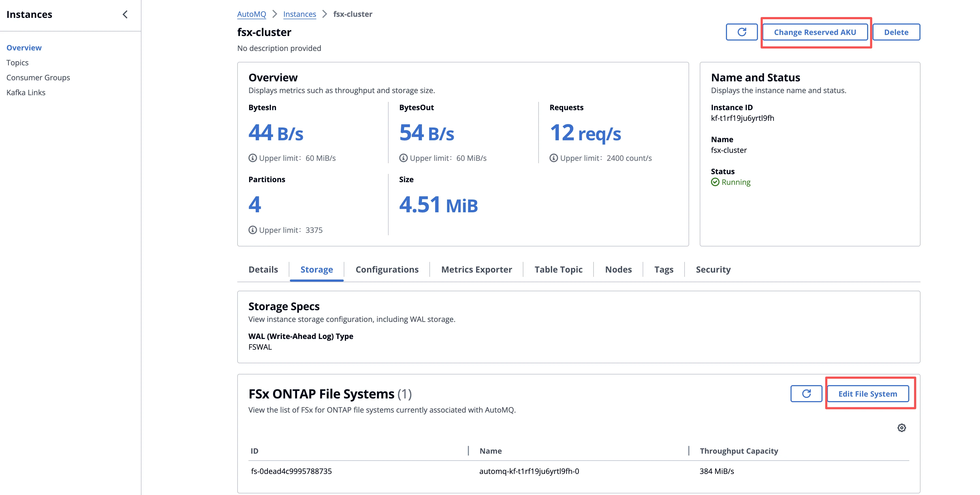Click BytesOut upper limit info icon
This screenshot has width=980, height=495.
point(403,158)
